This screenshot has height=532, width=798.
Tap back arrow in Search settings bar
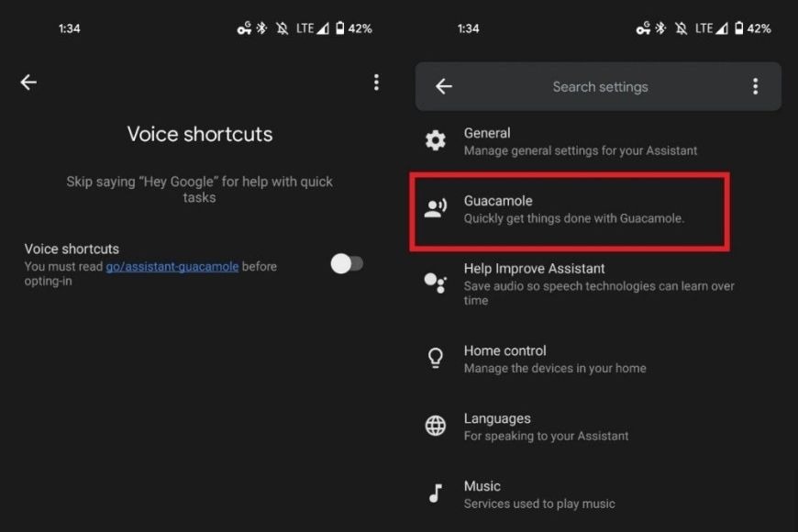pyautogui.click(x=444, y=86)
